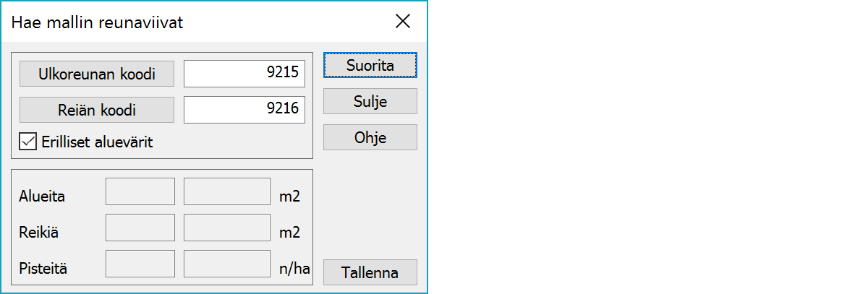The width and height of the screenshot is (868, 294).
Task: Select the Alueita area field in m2
Action: [x=227, y=192]
